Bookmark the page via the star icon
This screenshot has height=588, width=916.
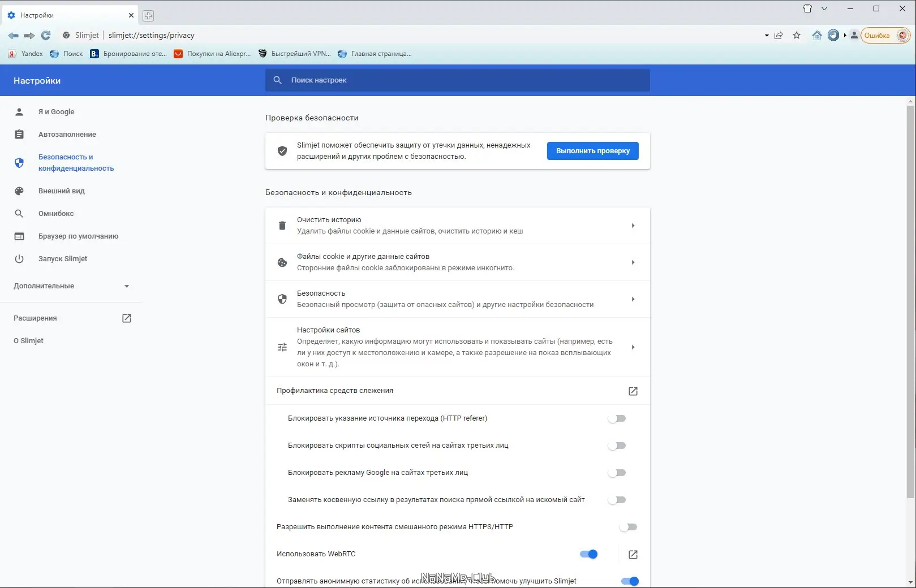click(x=797, y=35)
